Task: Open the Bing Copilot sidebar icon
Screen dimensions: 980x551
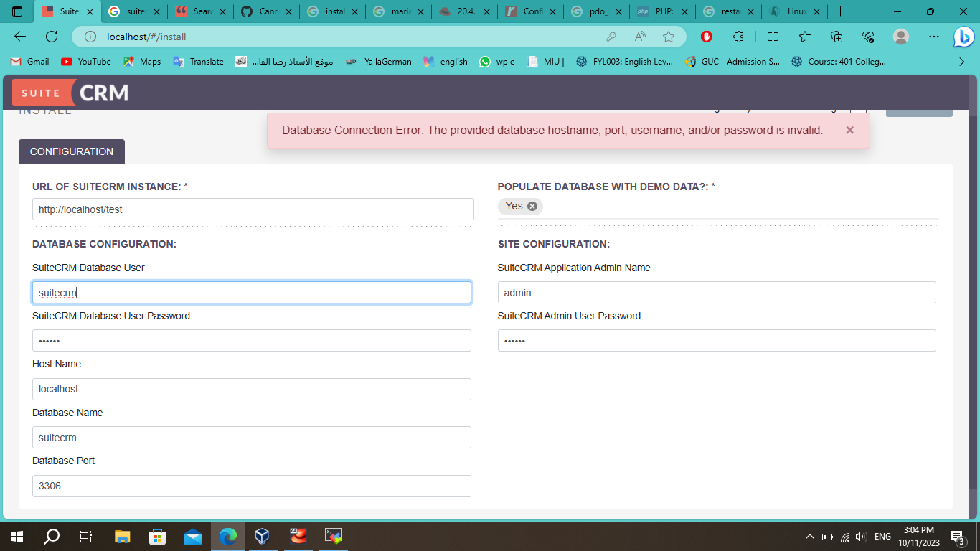Action: click(x=963, y=37)
